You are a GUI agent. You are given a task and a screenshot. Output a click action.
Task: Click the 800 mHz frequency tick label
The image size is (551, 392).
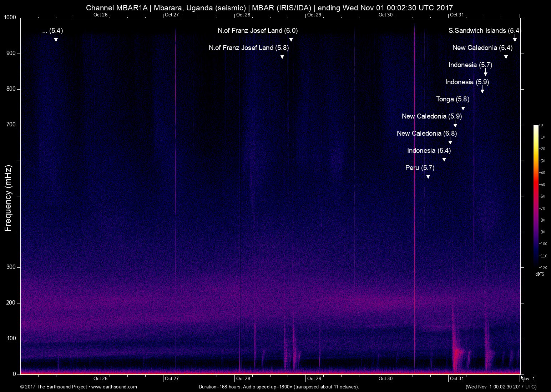pos(12,89)
